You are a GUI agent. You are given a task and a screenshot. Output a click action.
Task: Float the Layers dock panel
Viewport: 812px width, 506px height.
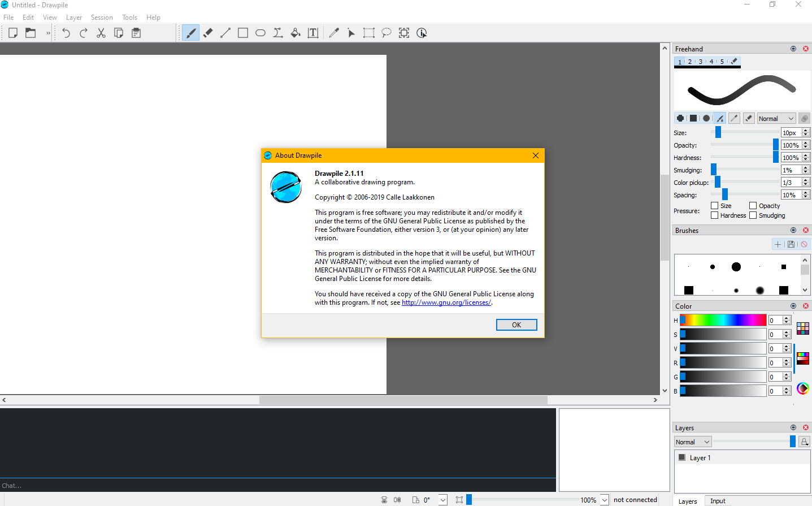pyautogui.click(x=793, y=427)
